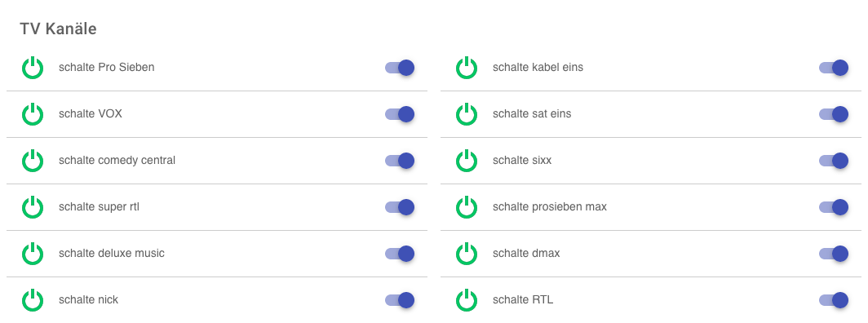The width and height of the screenshot is (868, 323).
Task: Click power icon next to schalte nick
Action: point(33,300)
